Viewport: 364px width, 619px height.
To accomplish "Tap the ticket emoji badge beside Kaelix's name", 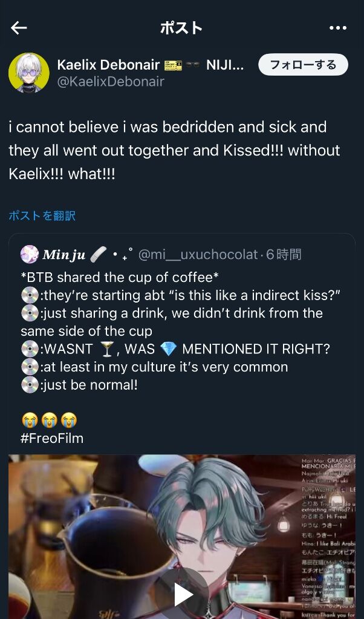I will tap(173, 65).
